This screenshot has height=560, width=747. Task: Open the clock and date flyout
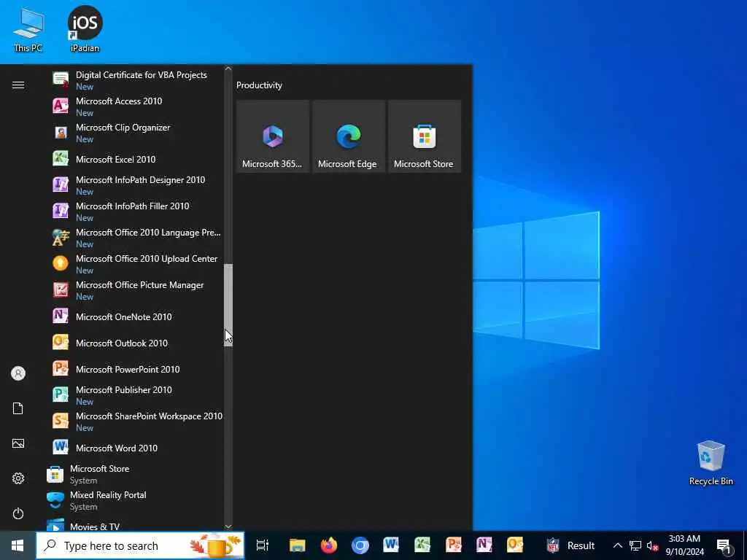coord(684,545)
